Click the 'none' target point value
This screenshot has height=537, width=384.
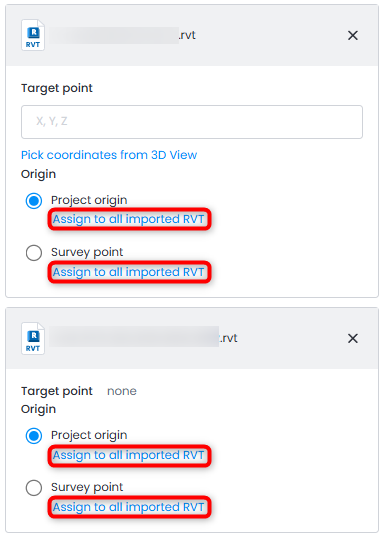click(x=122, y=391)
